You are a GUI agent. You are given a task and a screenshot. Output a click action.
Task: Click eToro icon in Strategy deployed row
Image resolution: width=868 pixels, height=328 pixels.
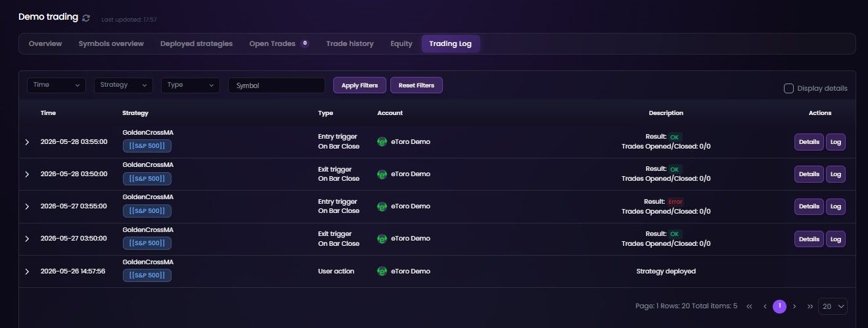coord(382,271)
